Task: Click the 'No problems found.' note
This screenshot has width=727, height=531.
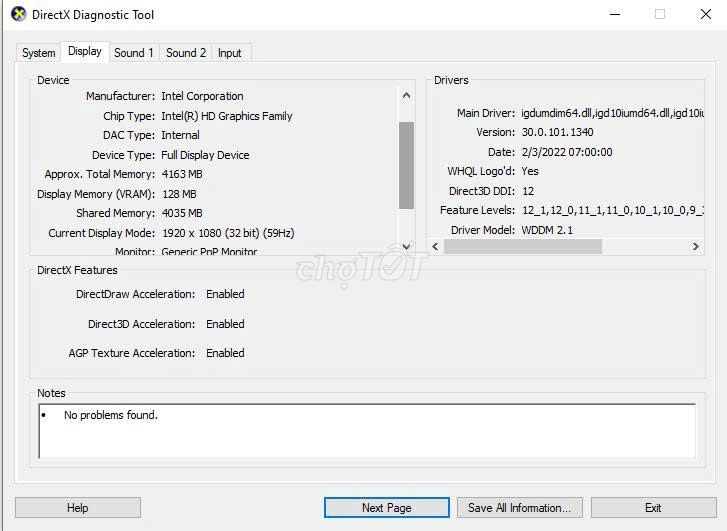Action: coord(111,415)
